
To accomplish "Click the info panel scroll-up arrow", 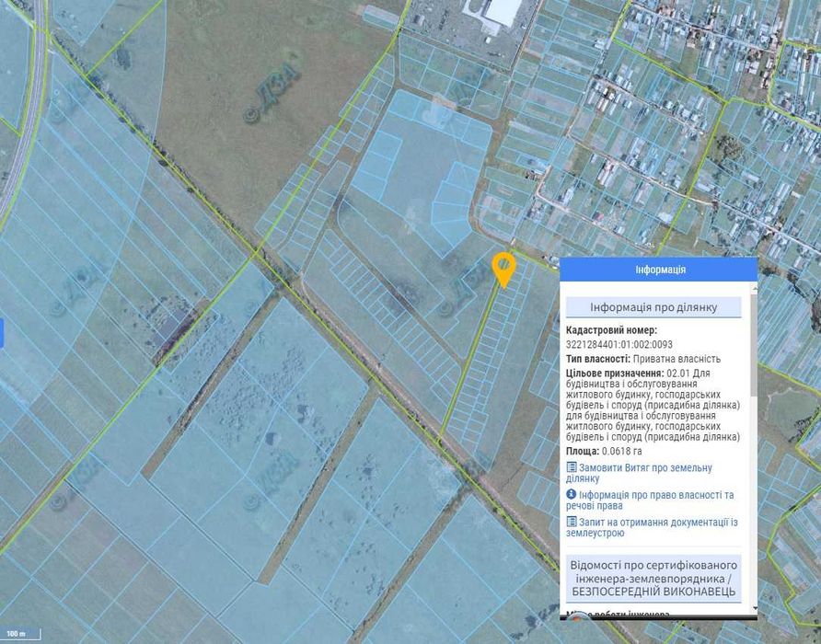I will tap(754, 288).
